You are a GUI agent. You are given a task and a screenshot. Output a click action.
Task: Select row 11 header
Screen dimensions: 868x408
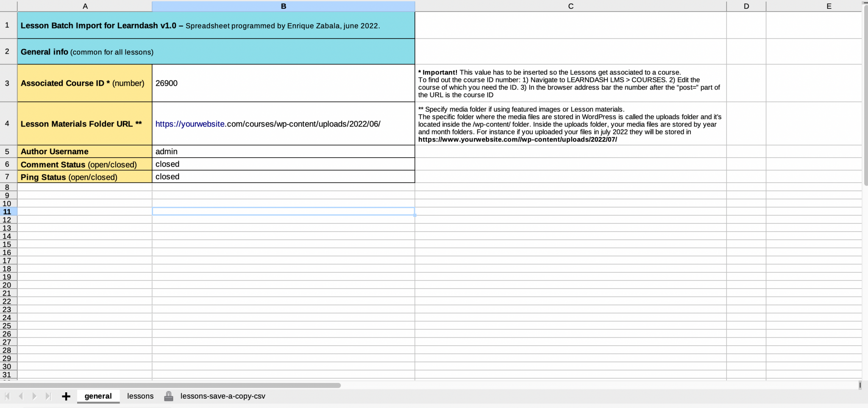pos(7,211)
